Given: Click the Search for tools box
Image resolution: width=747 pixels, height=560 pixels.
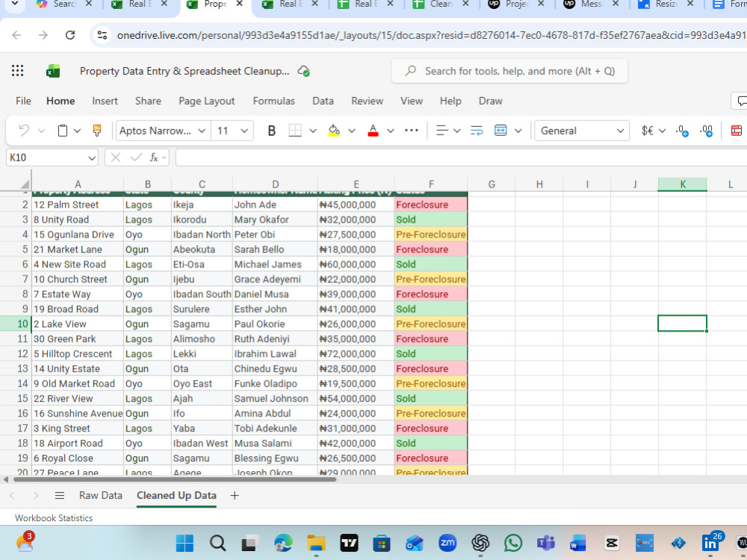Looking at the screenshot, I should [509, 72].
